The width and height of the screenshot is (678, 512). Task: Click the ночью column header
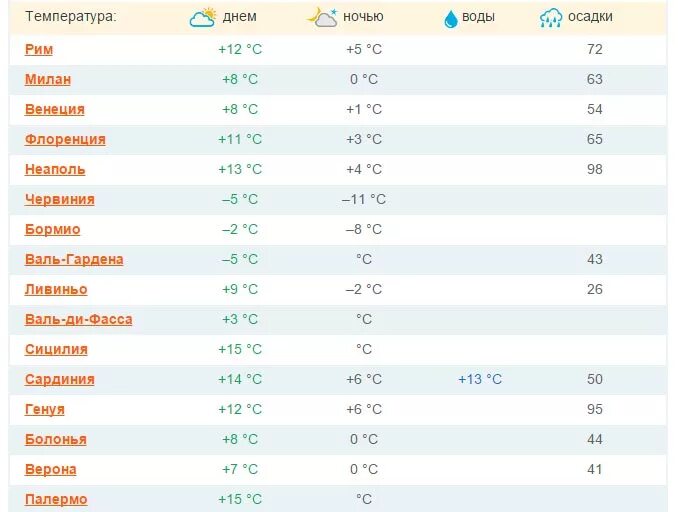pos(363,17)
